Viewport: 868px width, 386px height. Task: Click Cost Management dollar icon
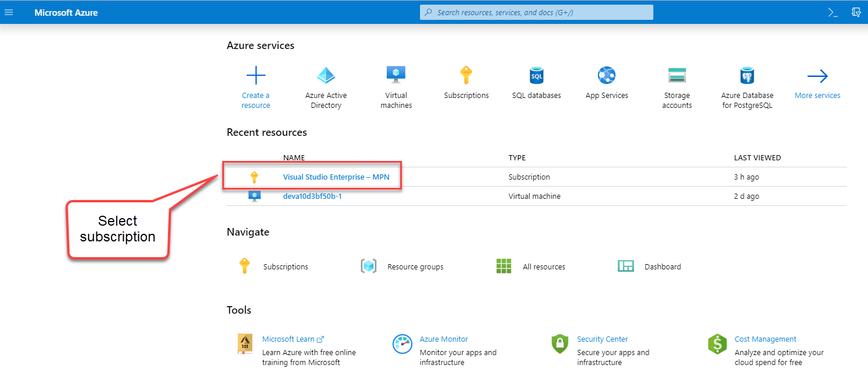(x=717, y=344)
